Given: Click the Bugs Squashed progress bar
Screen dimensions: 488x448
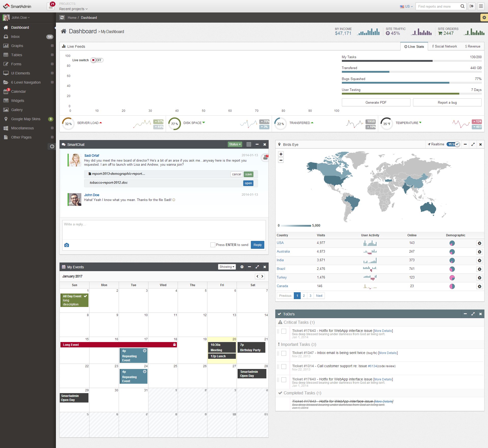Looking at the screenshot, I should click(411, 83).
